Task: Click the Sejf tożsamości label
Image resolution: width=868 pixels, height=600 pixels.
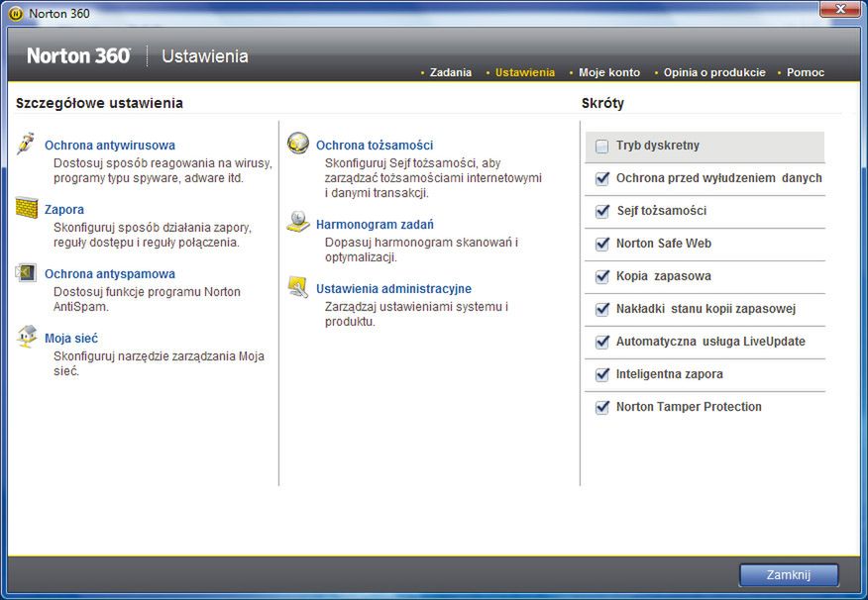Action: pos(662,211)
